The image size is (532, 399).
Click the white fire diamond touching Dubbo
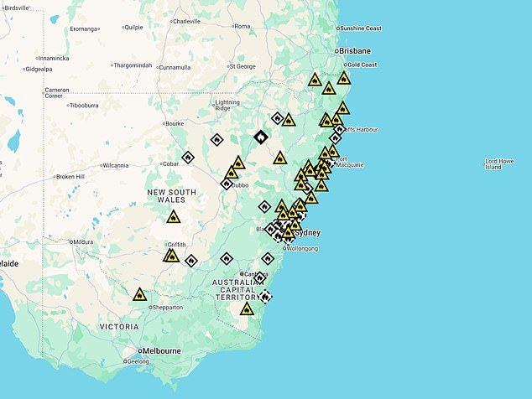click(x=227, y=184)
